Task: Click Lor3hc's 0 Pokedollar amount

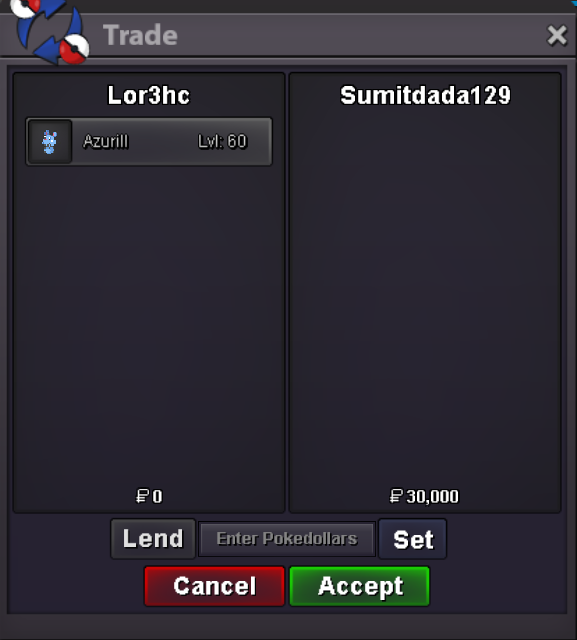Action: pyautogui.click(x=157, y=496)
